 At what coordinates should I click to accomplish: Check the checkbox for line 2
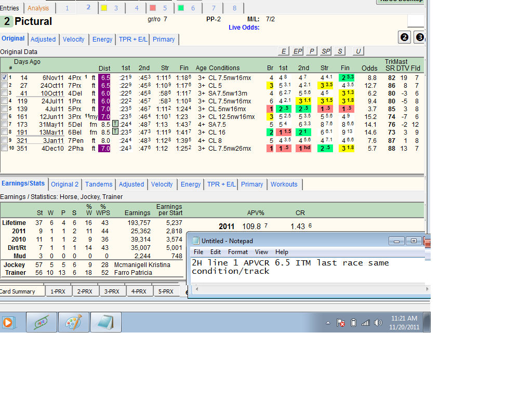click(4, 85)
